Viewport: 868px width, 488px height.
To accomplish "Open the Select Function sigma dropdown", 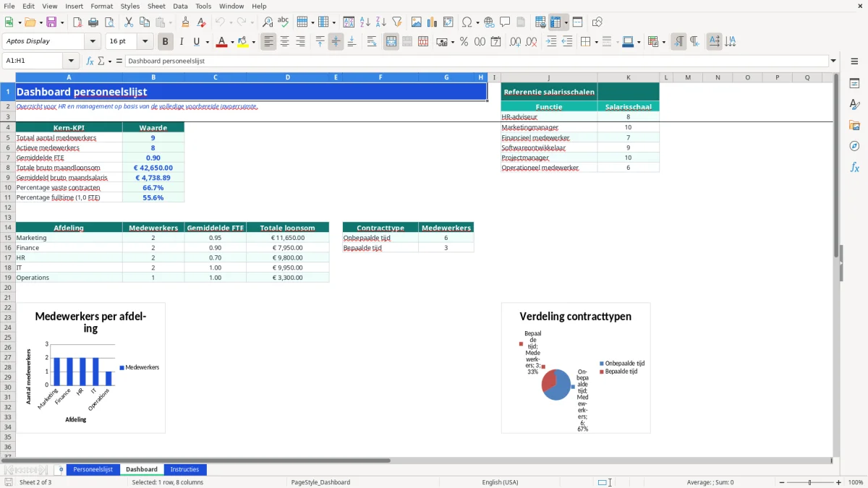I will [110, 61].
